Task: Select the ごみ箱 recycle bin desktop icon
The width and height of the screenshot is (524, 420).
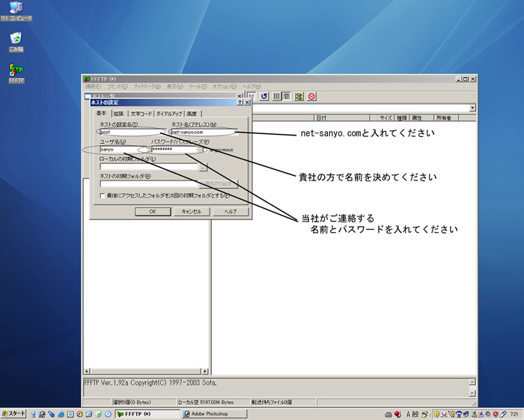Action: point(16,42)
